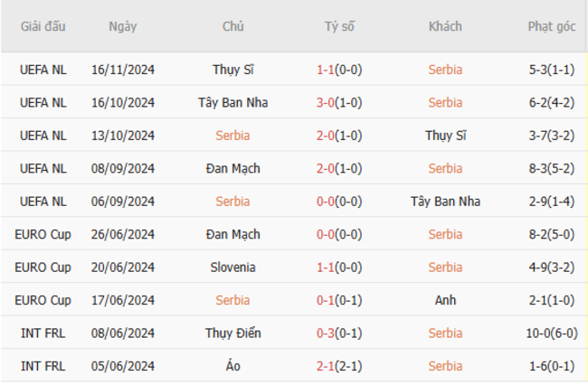This screenshot has width=588, height=385.
Task: Click Tây Ban Nha away team on 06/09/2024
Action: point(445,202)
